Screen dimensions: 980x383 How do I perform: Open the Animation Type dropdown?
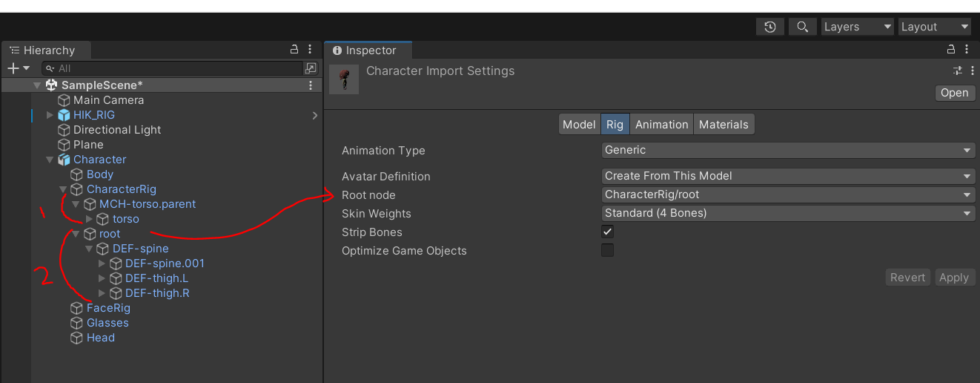click(787, 151)
